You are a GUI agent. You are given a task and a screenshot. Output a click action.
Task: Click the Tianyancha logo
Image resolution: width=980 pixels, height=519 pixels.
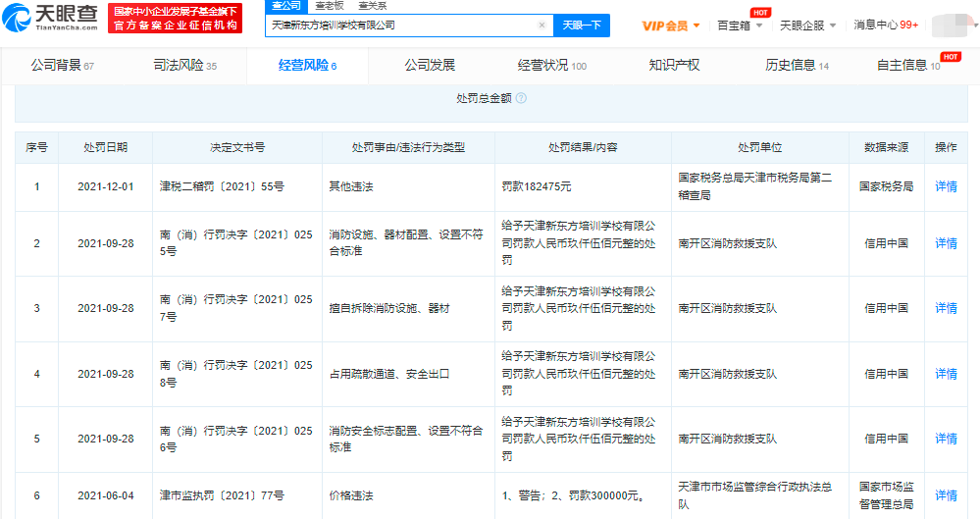click(x=50, y=18)
